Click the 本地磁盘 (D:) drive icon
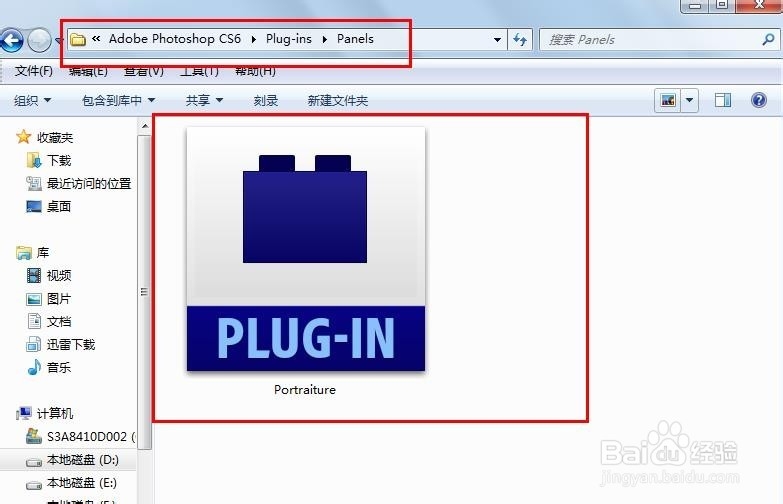783x504 pixels. pos(34,463)
